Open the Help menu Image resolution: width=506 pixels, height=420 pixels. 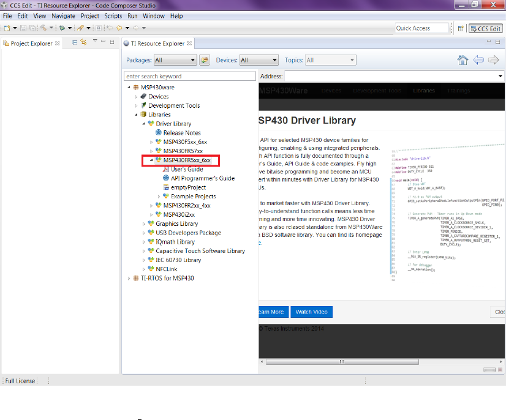176,16
